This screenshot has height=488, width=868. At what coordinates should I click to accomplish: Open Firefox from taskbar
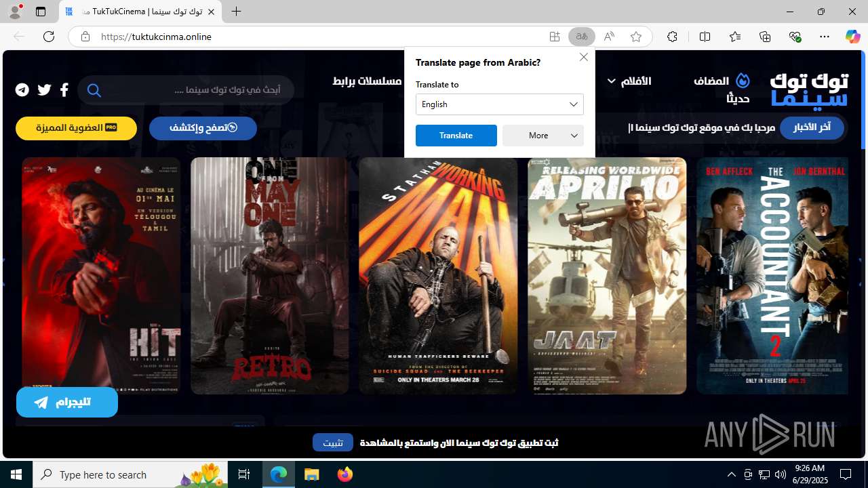[x=344, y=474]
